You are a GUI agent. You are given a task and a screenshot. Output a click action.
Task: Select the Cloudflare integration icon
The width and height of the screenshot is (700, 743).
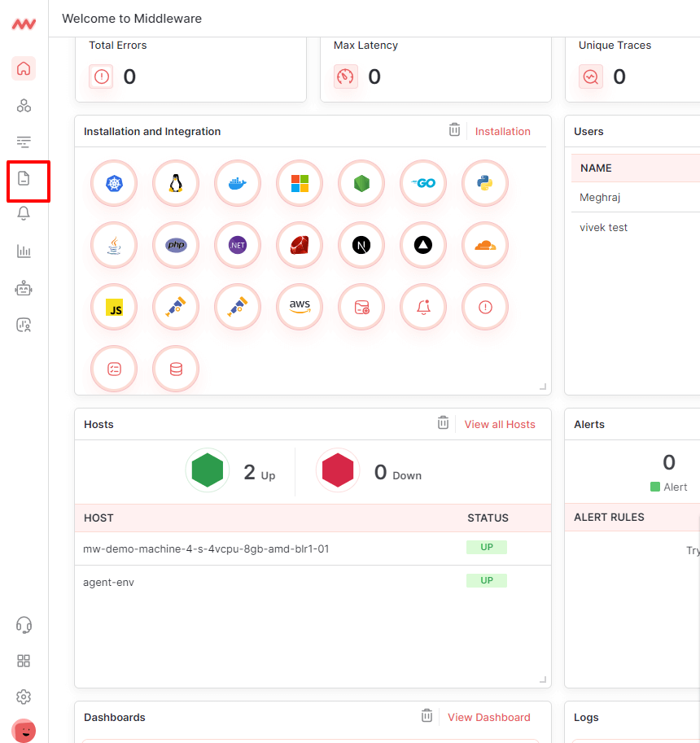(x=485, y=245)
